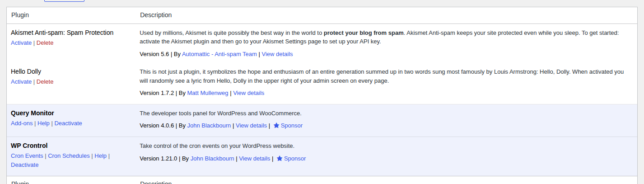Click the Version 1.21.0 text
644x184 pixels.
point(159,159)
